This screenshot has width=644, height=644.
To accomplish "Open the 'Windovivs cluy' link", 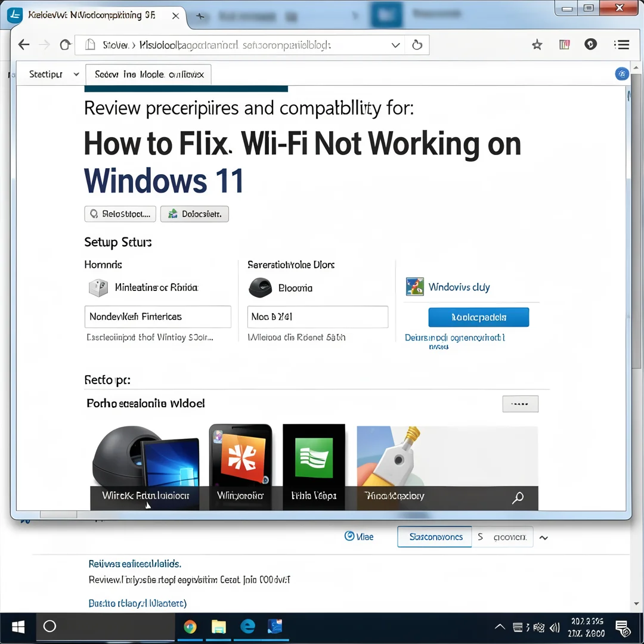I will tap(459, 287).
